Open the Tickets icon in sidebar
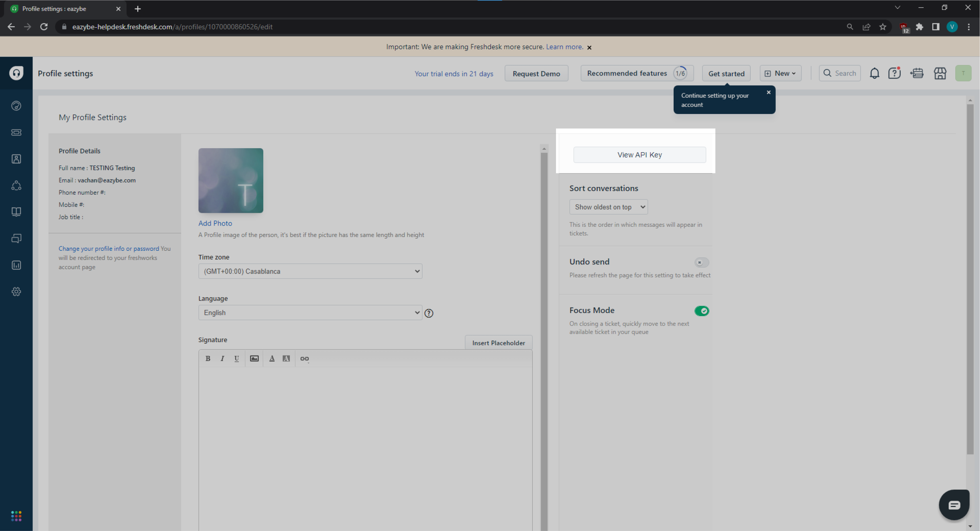The image size is (980, 531). 16,132
